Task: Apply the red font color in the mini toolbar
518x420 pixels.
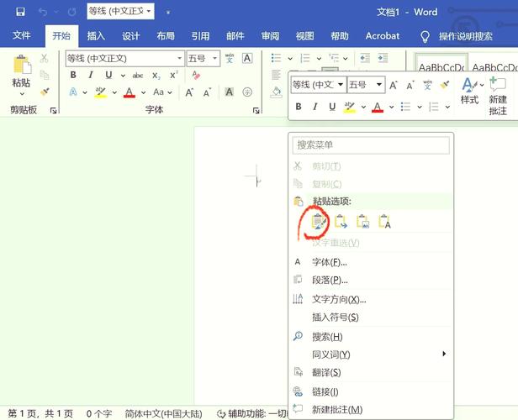Action: coord(378,107)
